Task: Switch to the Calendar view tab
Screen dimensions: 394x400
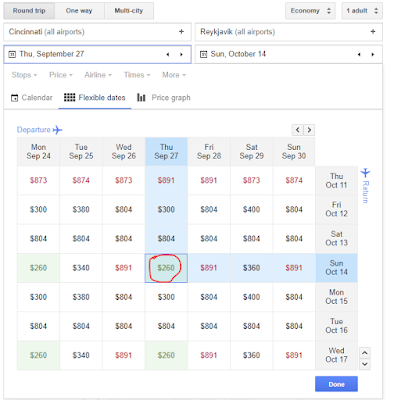Action: pyautogui.click(x=32, y=98)
